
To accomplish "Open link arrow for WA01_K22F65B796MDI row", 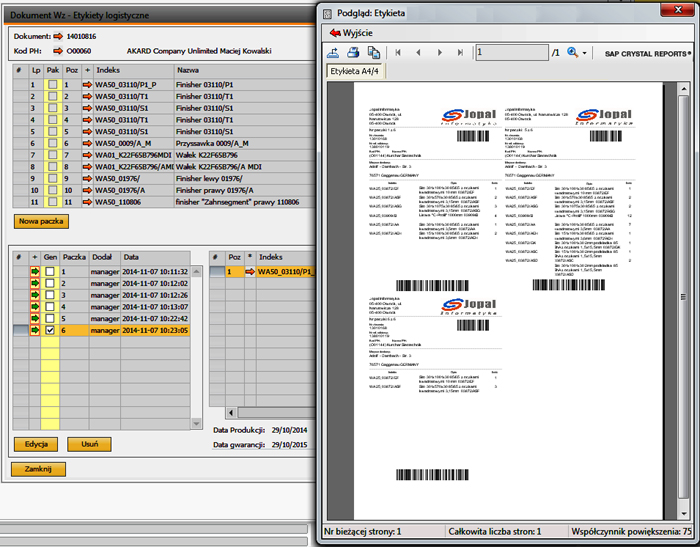I will [87, 155].
